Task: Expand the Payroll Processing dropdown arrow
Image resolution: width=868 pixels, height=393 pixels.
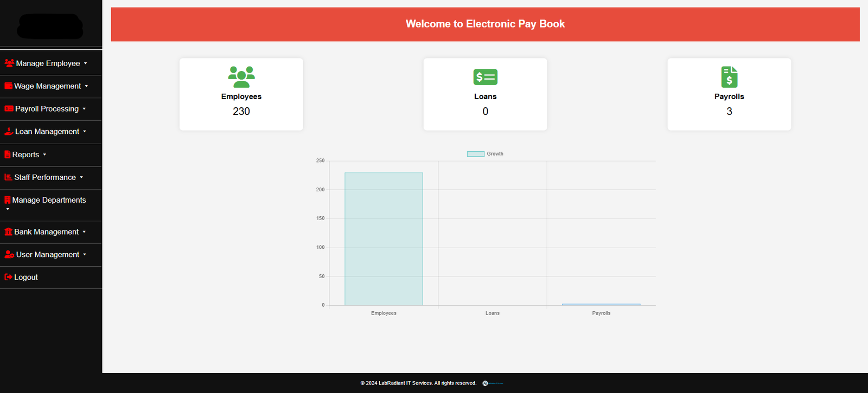Action: (x=84, y=109)
